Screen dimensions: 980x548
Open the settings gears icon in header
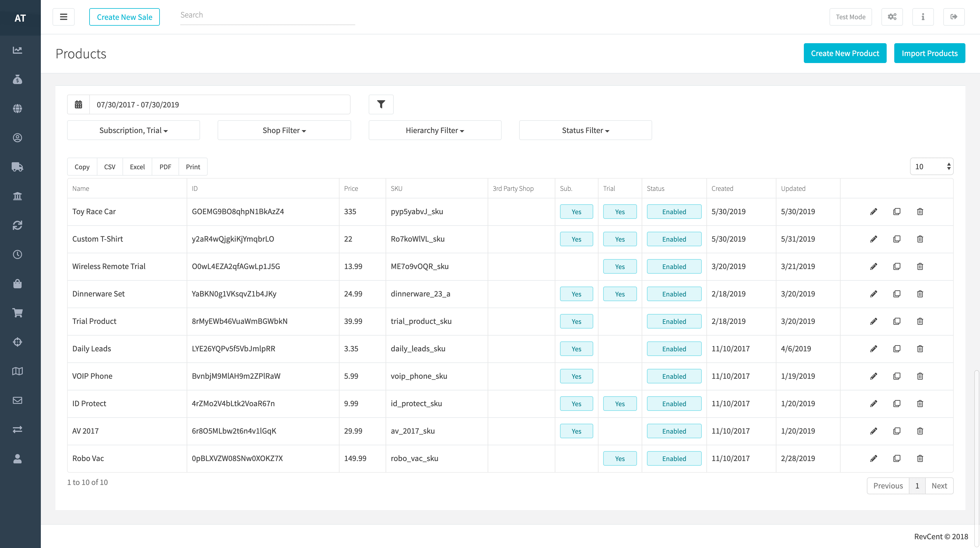coord(892,17)
